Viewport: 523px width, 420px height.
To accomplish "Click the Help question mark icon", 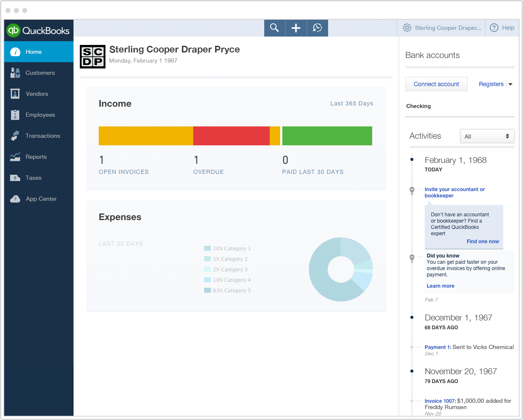I will click(494, 28).
